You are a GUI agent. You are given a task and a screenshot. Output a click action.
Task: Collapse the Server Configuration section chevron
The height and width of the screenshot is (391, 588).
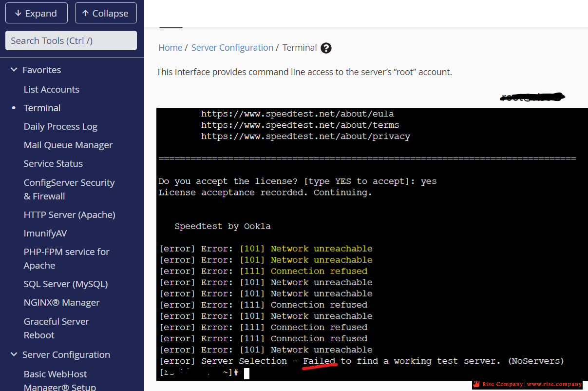pyautogui.click(x=14, y=354)
